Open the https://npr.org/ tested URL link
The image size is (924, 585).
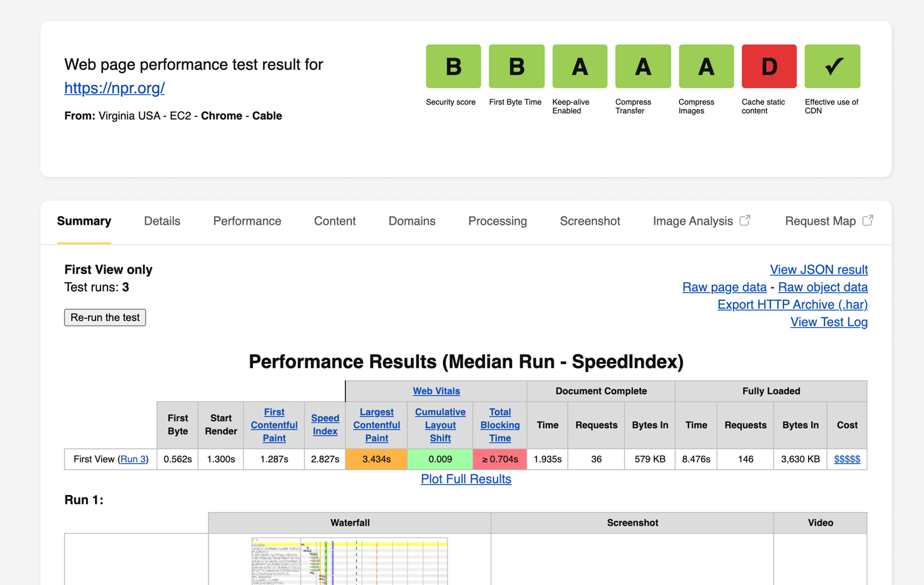click(x=114, y=88)
